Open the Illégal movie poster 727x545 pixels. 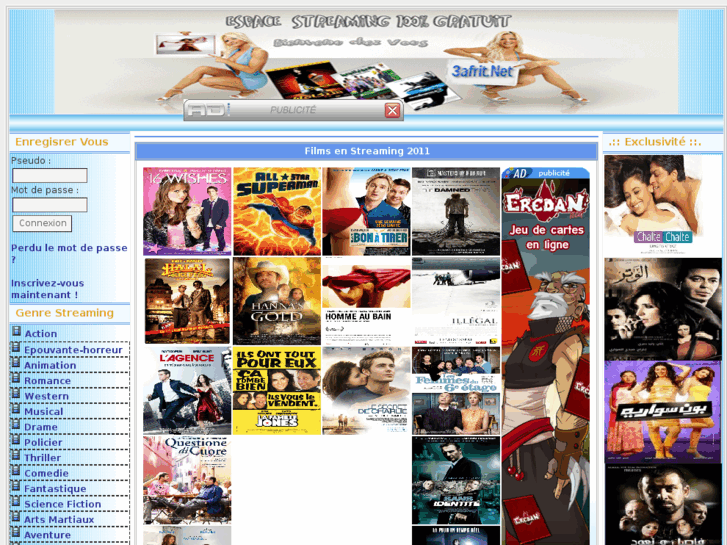pos(456,301)
